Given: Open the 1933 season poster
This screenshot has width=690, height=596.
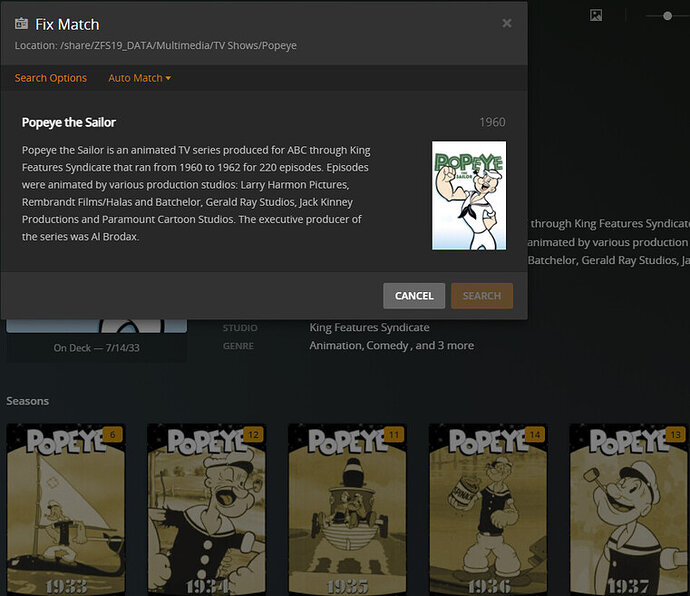Looking at the screenshot, I should (66, 510).
